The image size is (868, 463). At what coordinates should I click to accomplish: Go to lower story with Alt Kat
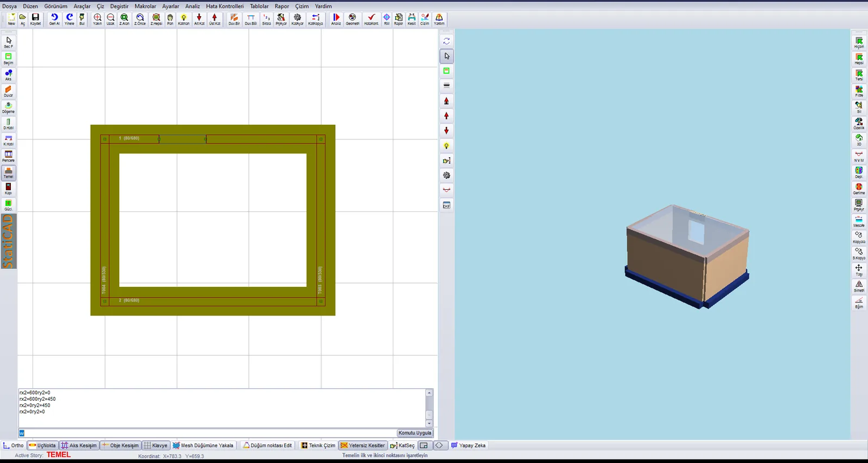200,19
